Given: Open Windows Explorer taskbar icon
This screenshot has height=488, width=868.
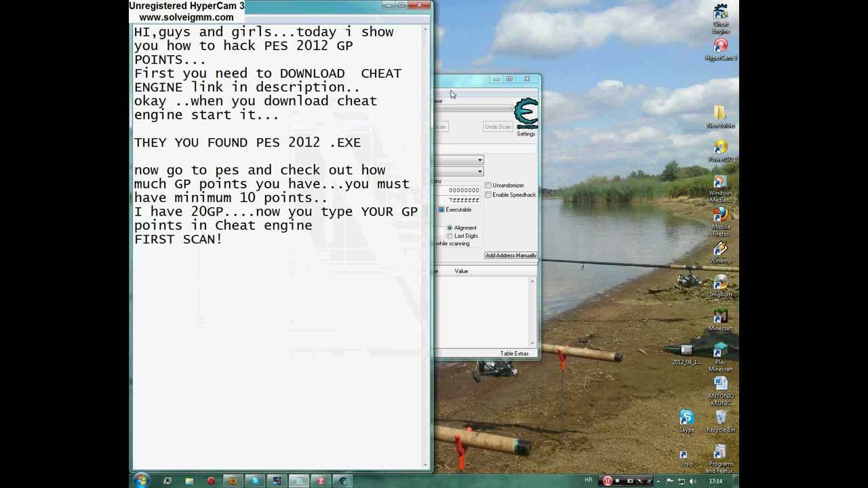Looking at the screenshot, I should (x=189, y=481).
